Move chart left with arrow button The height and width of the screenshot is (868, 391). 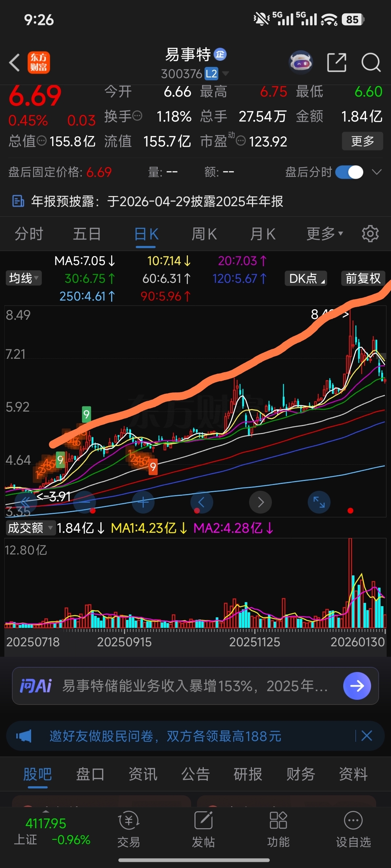(x=202, y=502)
